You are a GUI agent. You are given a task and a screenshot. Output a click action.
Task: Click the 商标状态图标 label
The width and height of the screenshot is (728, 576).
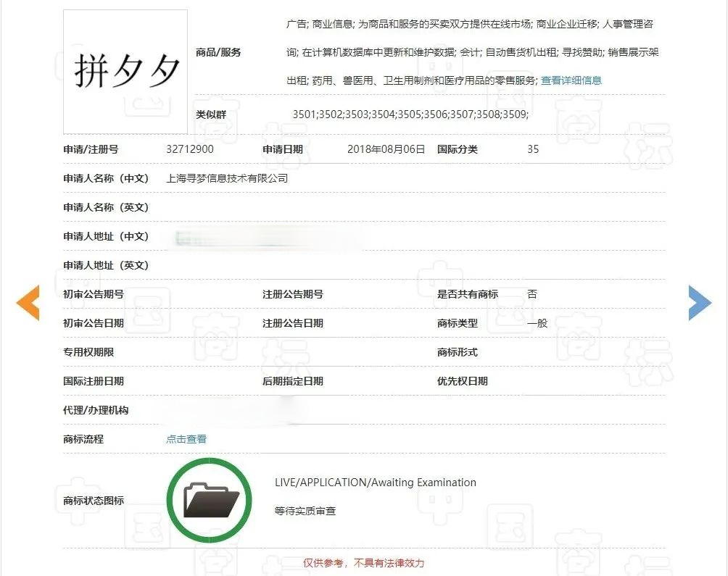click(x=94, y=501)
